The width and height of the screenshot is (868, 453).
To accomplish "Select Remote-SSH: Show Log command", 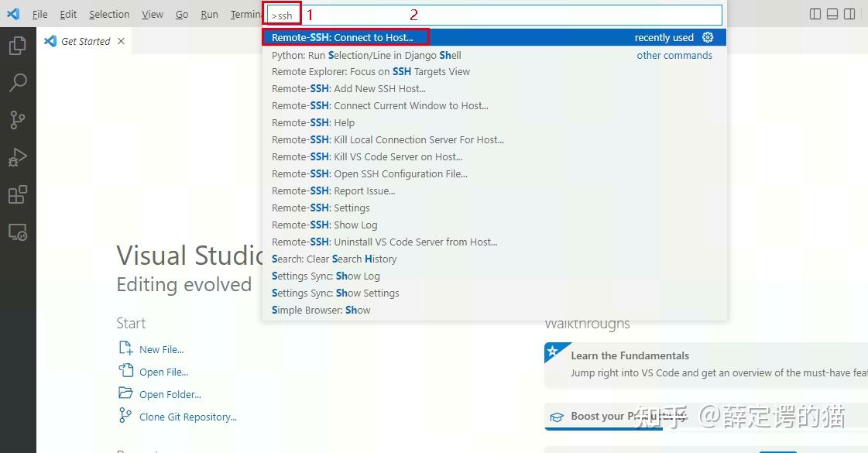I will 494,225.
